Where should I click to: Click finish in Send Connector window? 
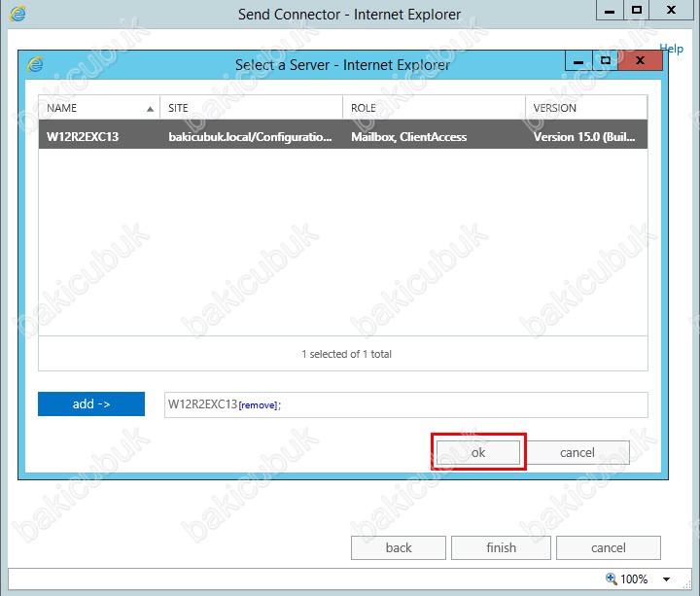click(x=501, y=547)
